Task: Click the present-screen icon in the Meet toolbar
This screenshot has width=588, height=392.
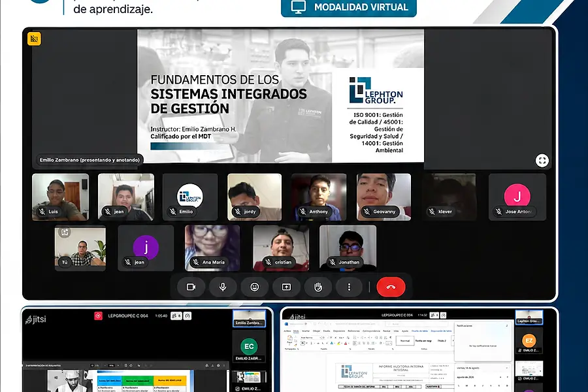Action: 287,287
